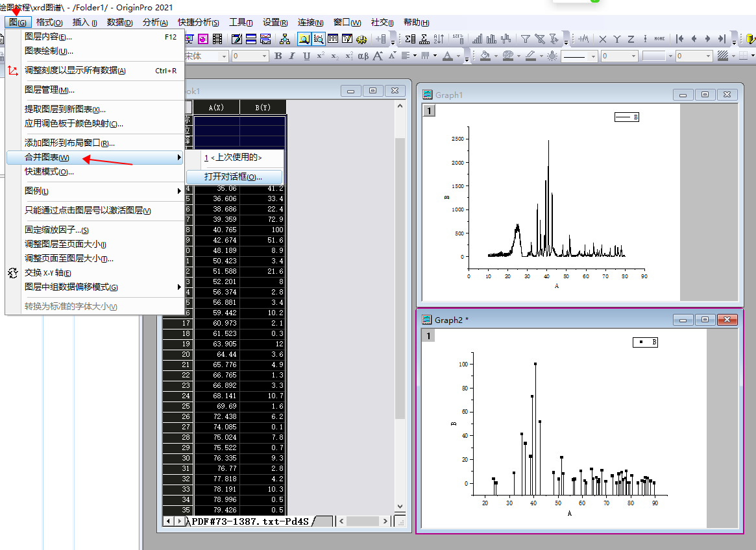Click the crossed-out funnel Remove Filter icon
Screen dimensions: 756x550
[540, 39]
